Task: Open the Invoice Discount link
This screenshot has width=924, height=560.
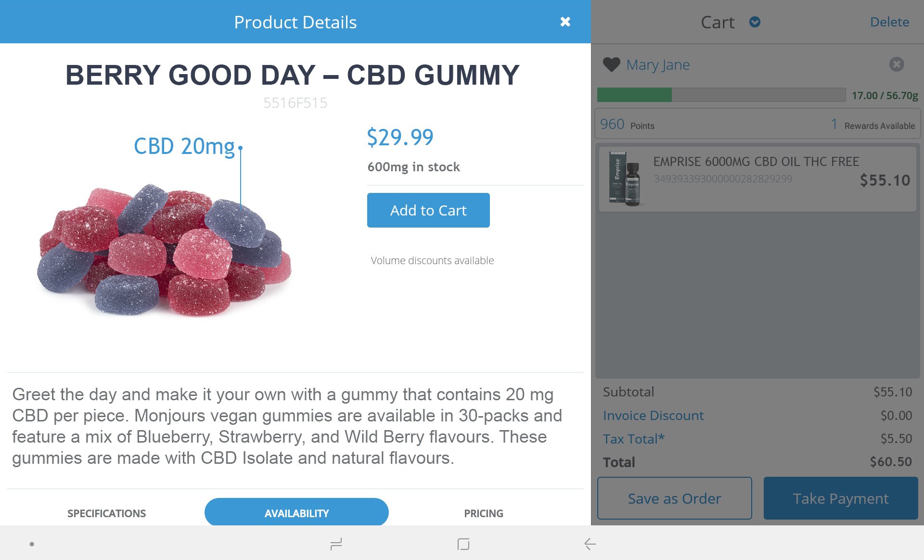Action: pos(653,416)
